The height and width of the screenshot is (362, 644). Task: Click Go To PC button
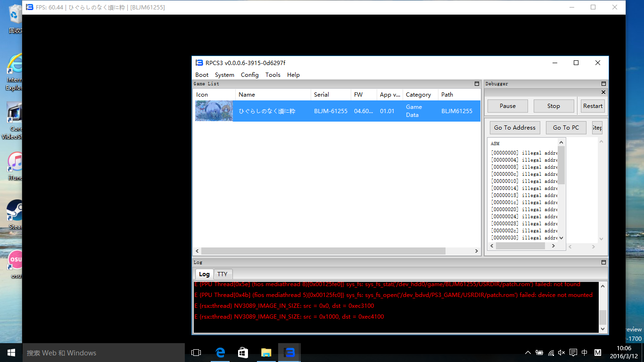[566, 128]
